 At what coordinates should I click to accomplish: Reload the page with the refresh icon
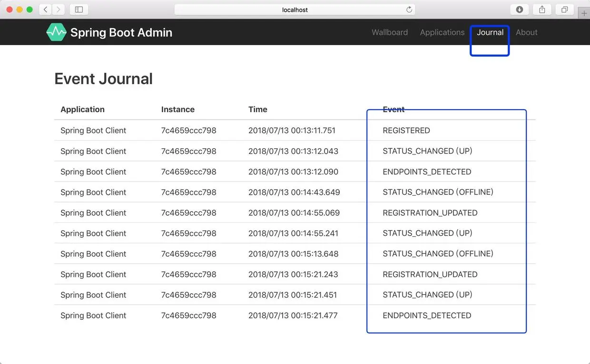click(x=409, y=10)
